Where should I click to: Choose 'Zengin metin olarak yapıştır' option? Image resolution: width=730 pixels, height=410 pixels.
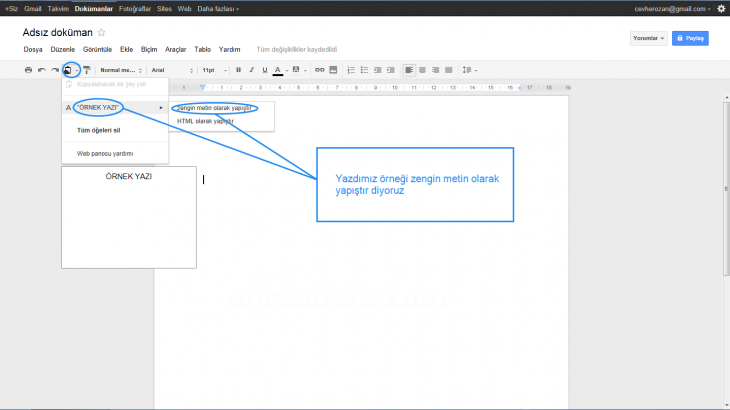click(213, 107)
